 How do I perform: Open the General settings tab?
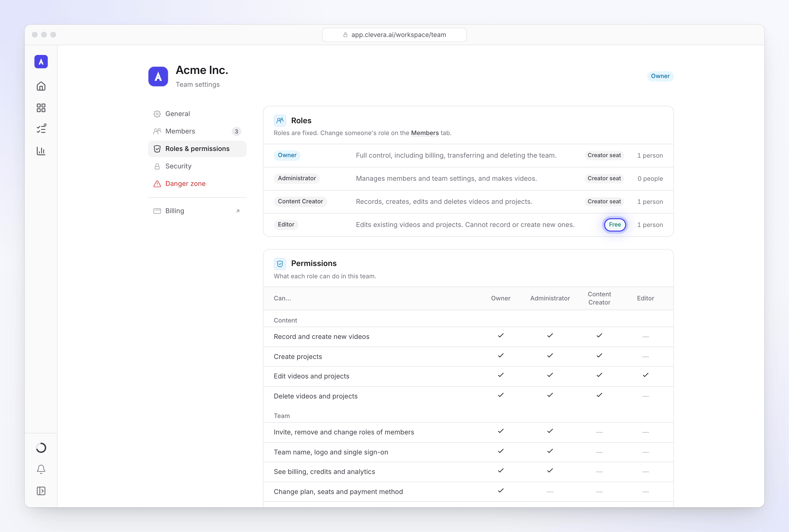(197, 114)
